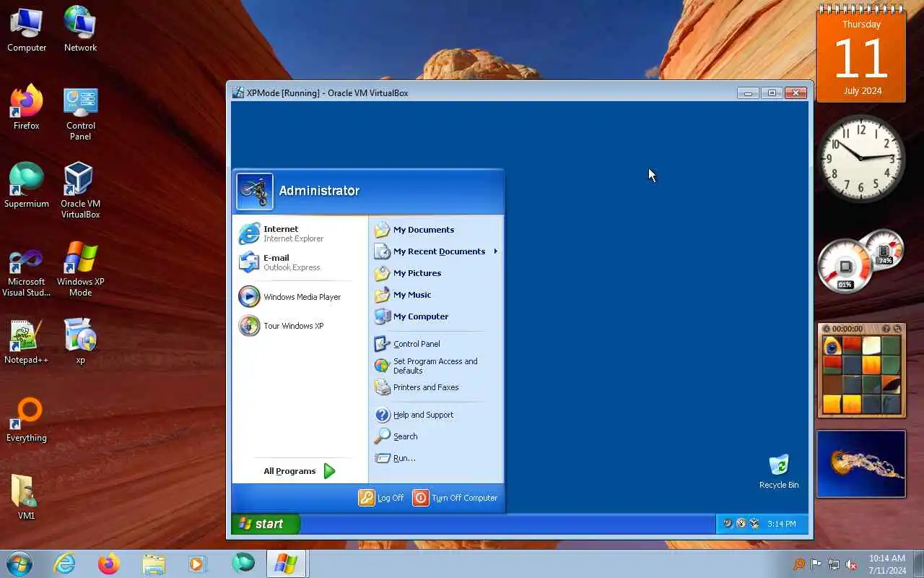Viewport: 924px width, 578px height.
Task: Launch Everything search from the desktop
Action: click(27, 420)
